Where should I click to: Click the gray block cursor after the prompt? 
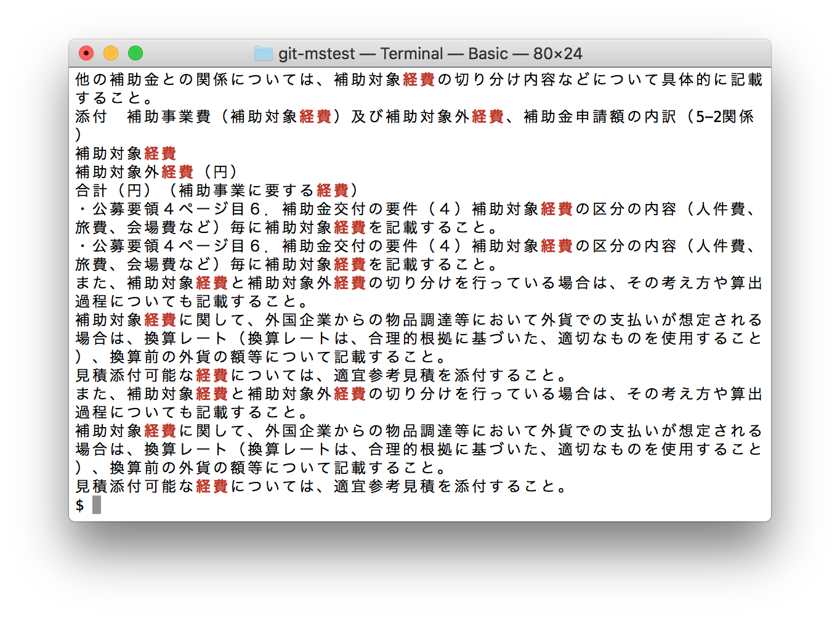click(x=97, y=505)
